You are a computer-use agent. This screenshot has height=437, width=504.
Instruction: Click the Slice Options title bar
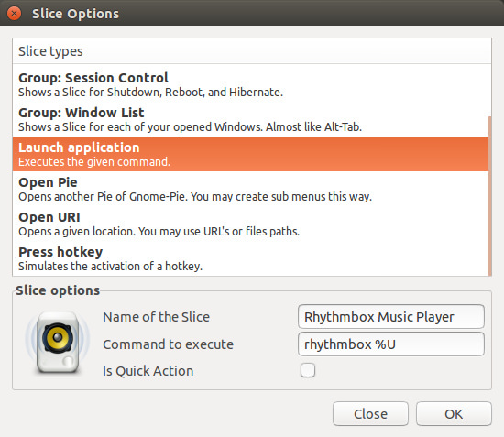click(252, 13)
